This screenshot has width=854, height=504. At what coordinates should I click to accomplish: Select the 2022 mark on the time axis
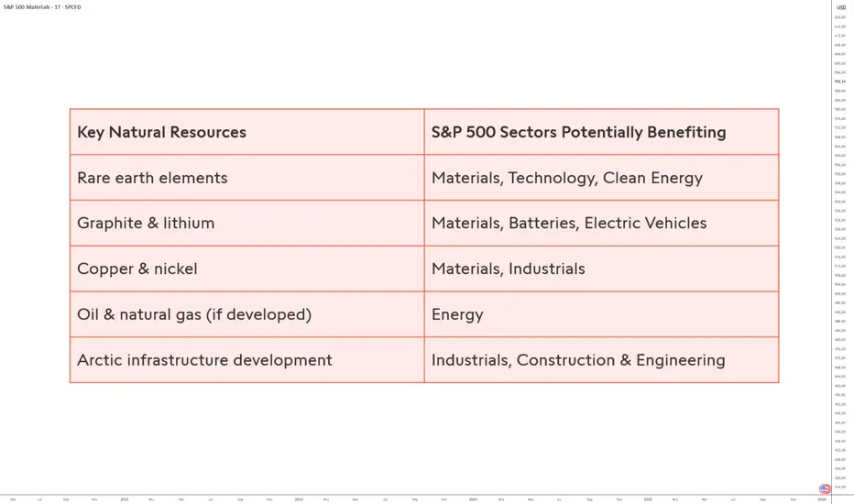click(x=125, y=499)
